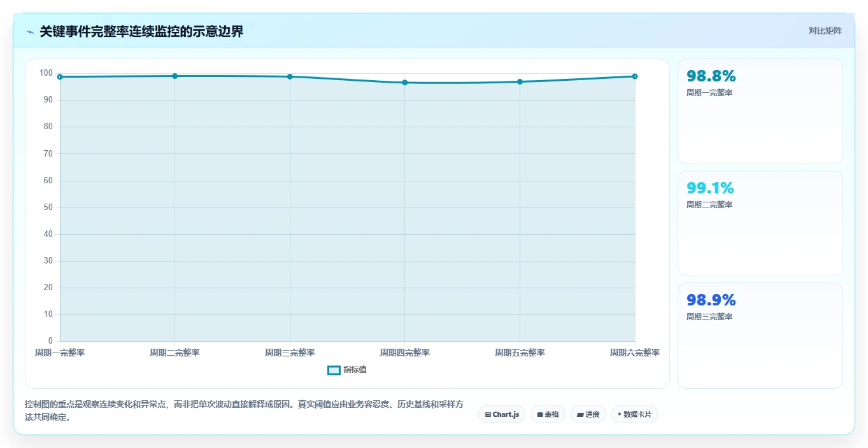The width and height of the screenshot is (868, 448).
Task: Toggle the 指标值 legend swatch
Action: click(x=334, y=370)
